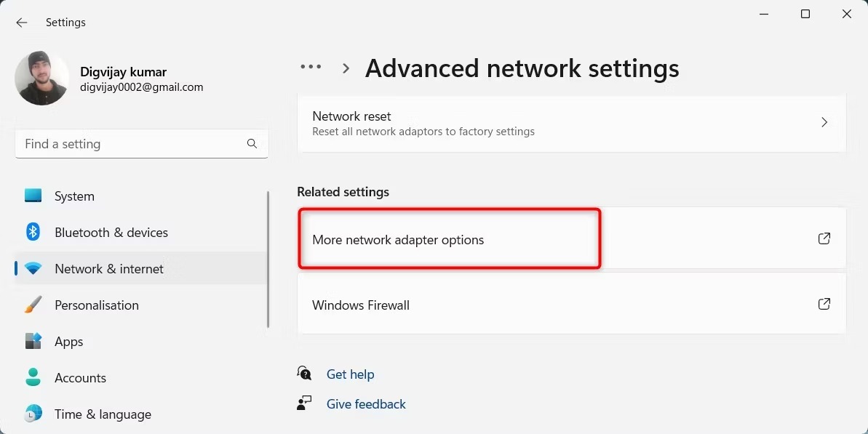Image resolution: width=868 pixels, height=434 pixels.
Task: Open the Give feedback link
Action: tap(366, 404)
